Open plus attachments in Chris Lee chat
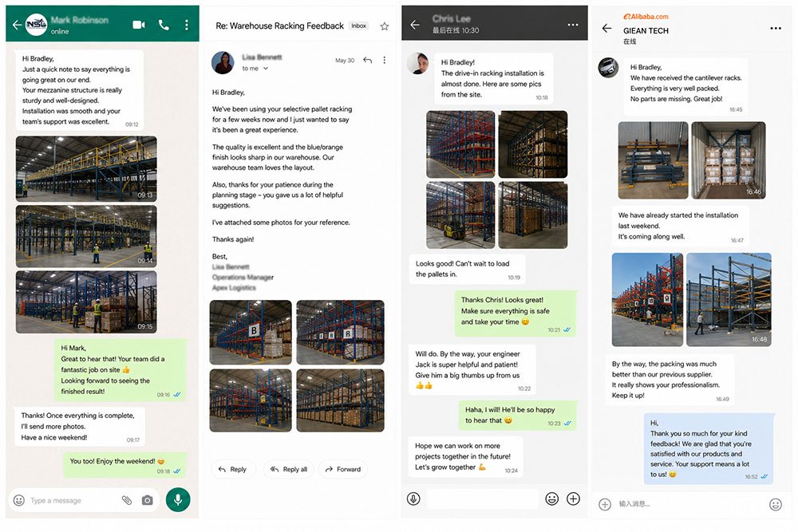This screenshot has width=798, height=532. click(x=573, y=499)
